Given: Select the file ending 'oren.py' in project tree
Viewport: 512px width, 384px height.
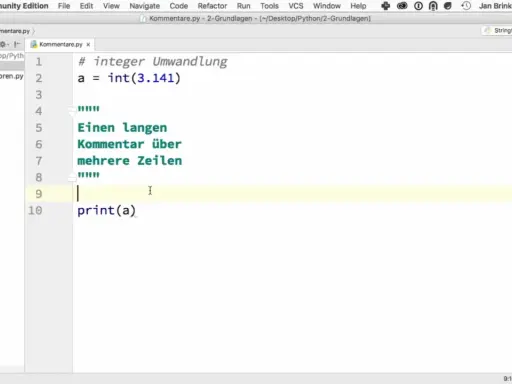Looking at the screenshot, I should click(12, 76).
